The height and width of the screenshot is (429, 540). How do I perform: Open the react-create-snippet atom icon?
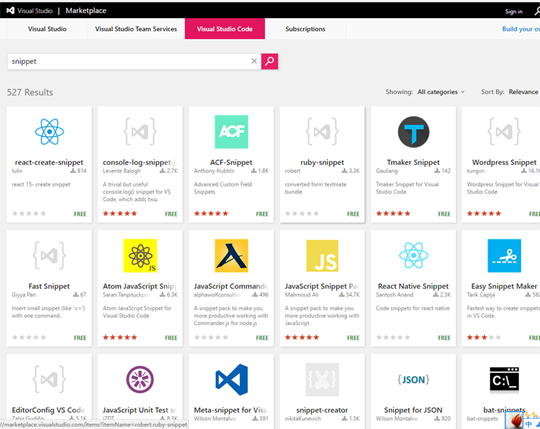pos(49,132)
